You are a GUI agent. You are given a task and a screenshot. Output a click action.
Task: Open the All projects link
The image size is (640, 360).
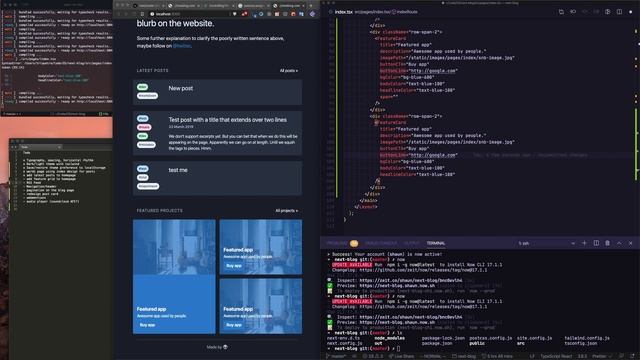click(287, 211)
